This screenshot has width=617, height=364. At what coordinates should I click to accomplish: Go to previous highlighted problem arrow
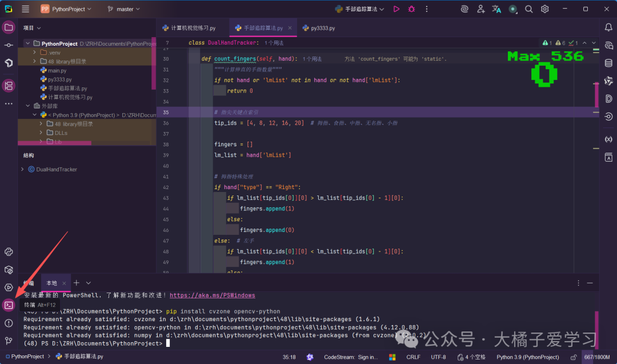click(584, 42)
